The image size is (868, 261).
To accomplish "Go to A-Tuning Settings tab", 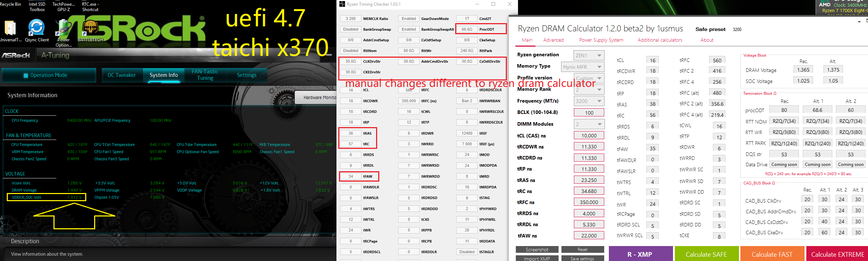I will [247, 75].
